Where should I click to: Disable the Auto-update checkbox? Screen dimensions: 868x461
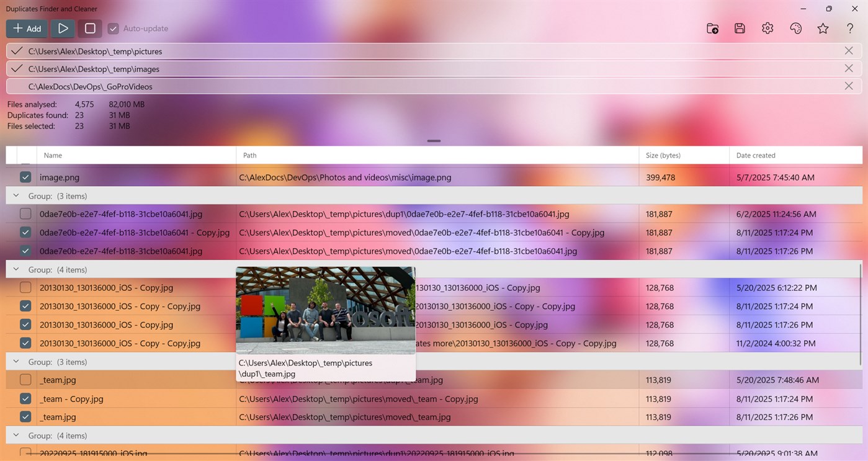pyautogui.click(x=113, y=28)
